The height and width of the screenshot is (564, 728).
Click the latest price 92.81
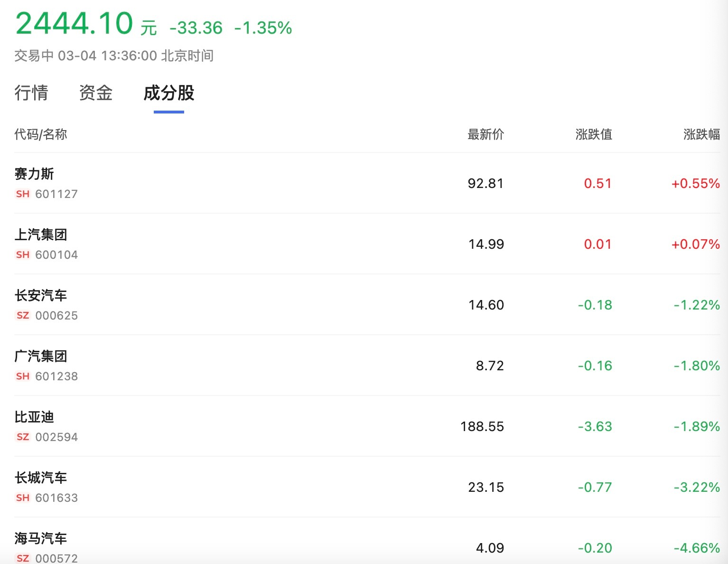[485, 183]
